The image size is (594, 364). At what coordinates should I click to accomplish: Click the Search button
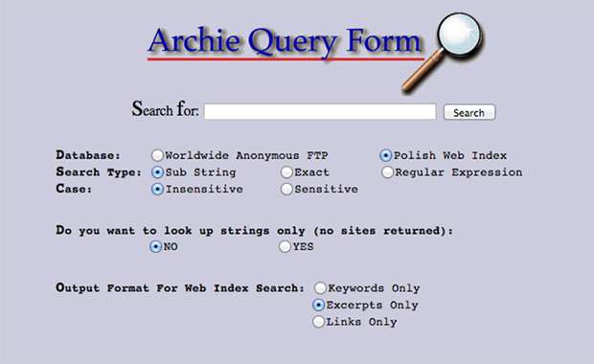point(469,112)
